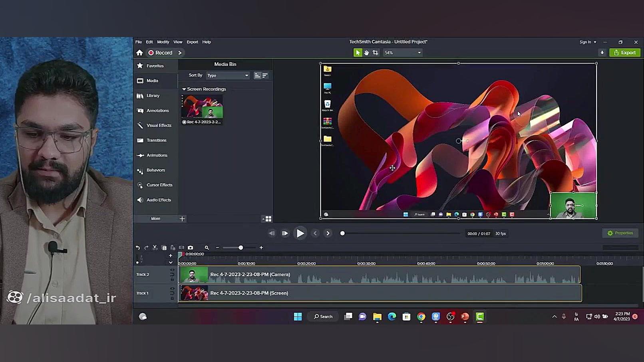The width and height of the screenshot is (644, 362).
Task: Go to Home screen via house icon
Action: 139,53
